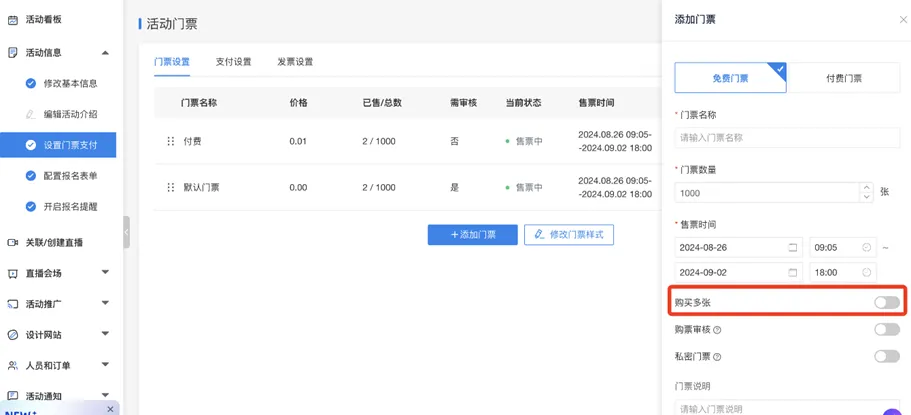Click the drag handle for 默认门票 row
This screenshot has height=415, width=911.
coord(171,187)
